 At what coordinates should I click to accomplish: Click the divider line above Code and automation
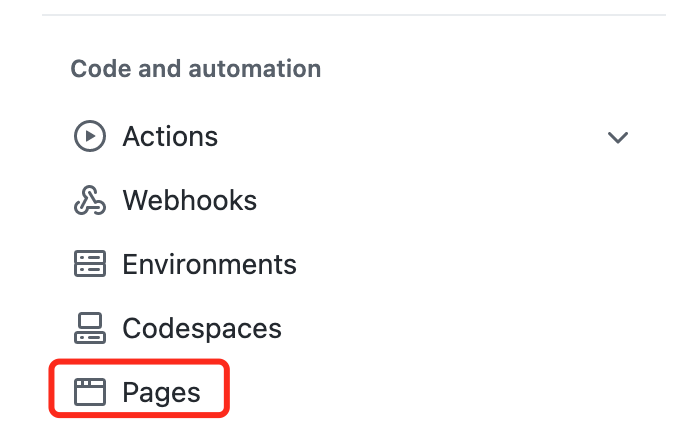354,15
